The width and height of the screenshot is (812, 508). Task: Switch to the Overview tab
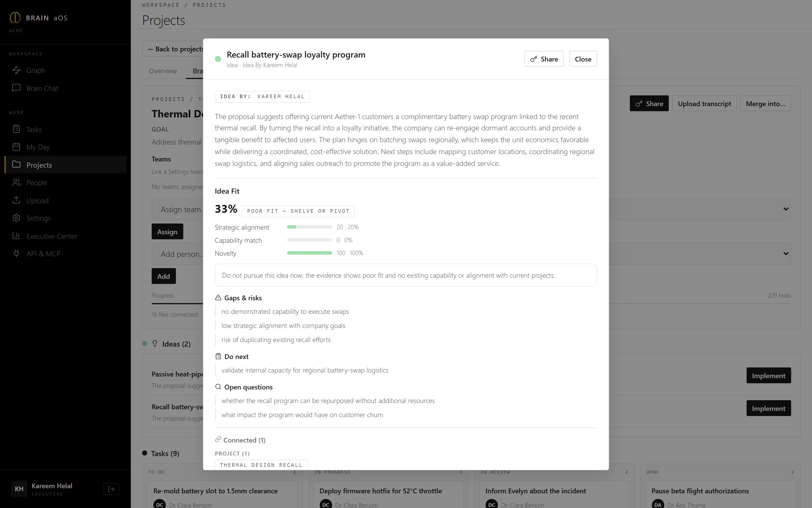click(x=163, y=71)
